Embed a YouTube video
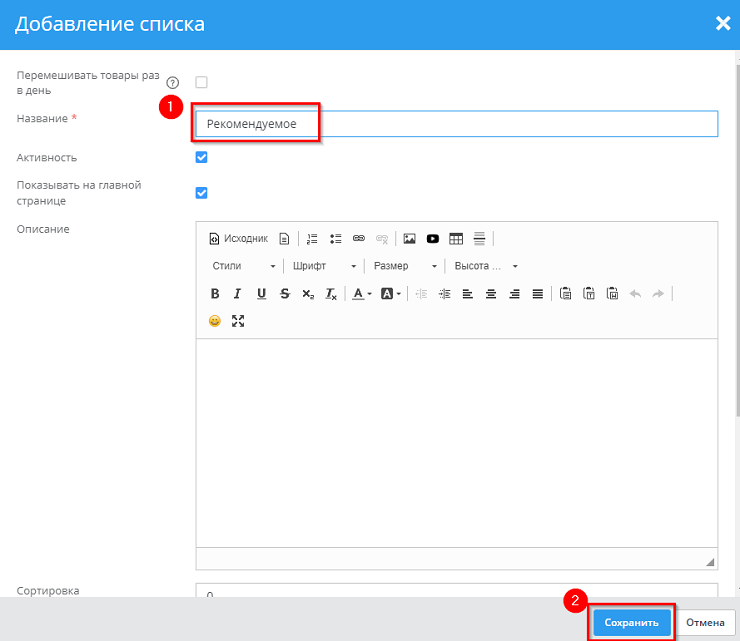 coord(433,239)
